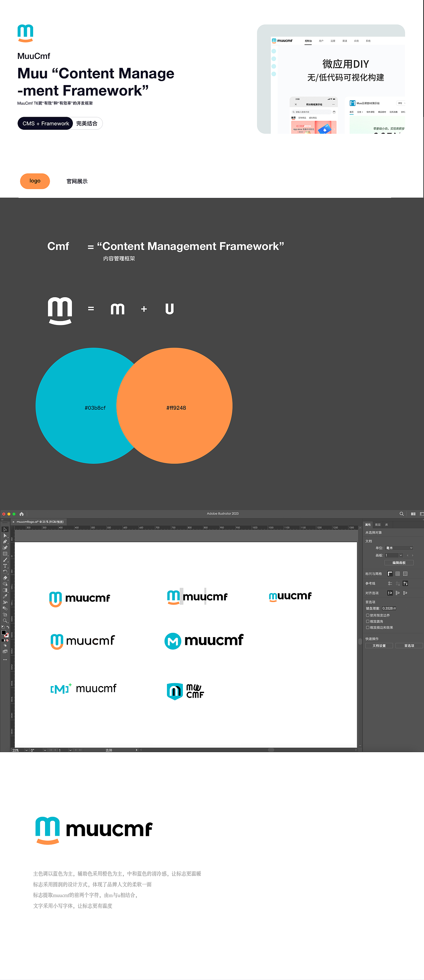Click the Illustrator home icon
The width and height of the screenshot is (424, 980).
point(22,514)
